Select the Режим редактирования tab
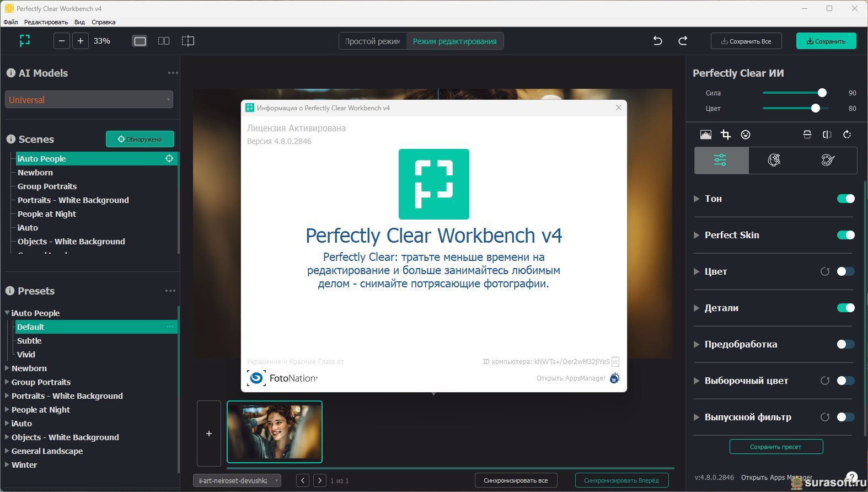The width and height of the screenshot is (868, 492). coord(455,41)
